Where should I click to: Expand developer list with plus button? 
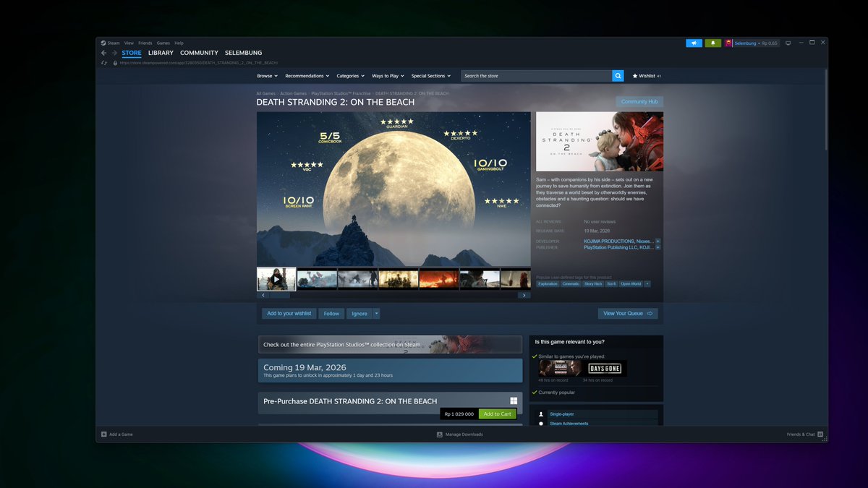[658, 241]
